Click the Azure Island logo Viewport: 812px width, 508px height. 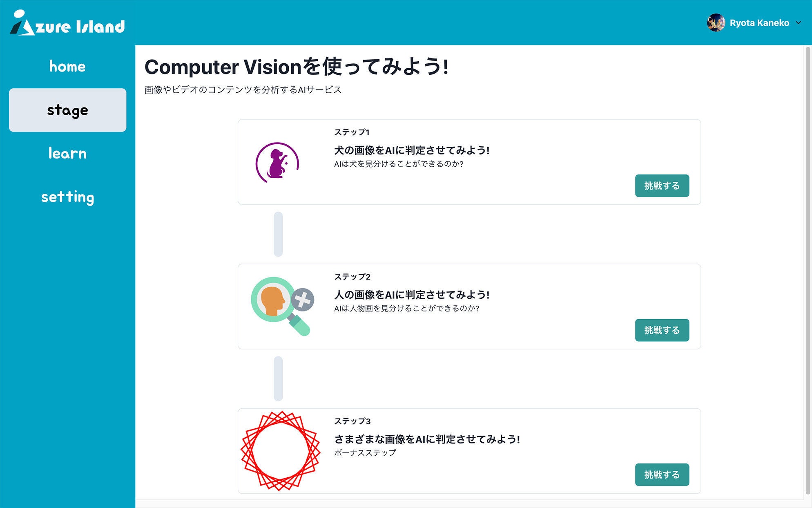(x=67, y=23)
